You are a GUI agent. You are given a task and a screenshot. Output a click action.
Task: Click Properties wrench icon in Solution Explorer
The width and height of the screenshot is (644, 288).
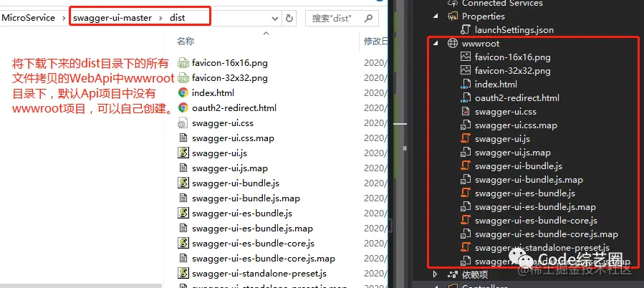pos(452,16)
